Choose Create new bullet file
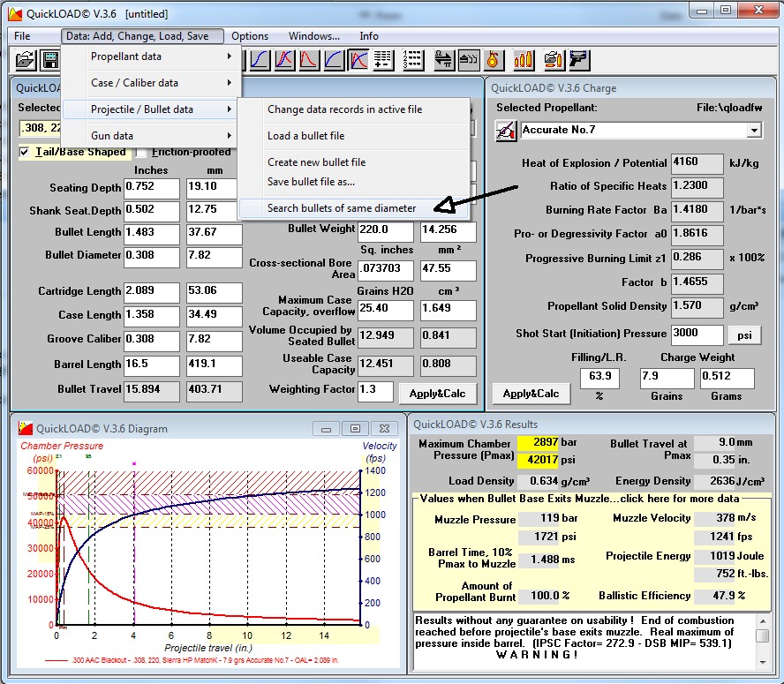Viewport: 784px width, 684px height. (354, 162)
